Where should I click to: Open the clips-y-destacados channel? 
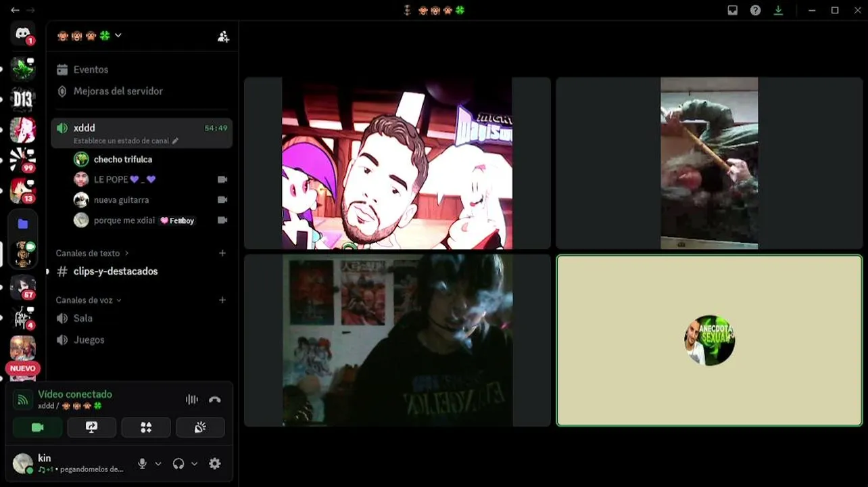click(142, 271)
